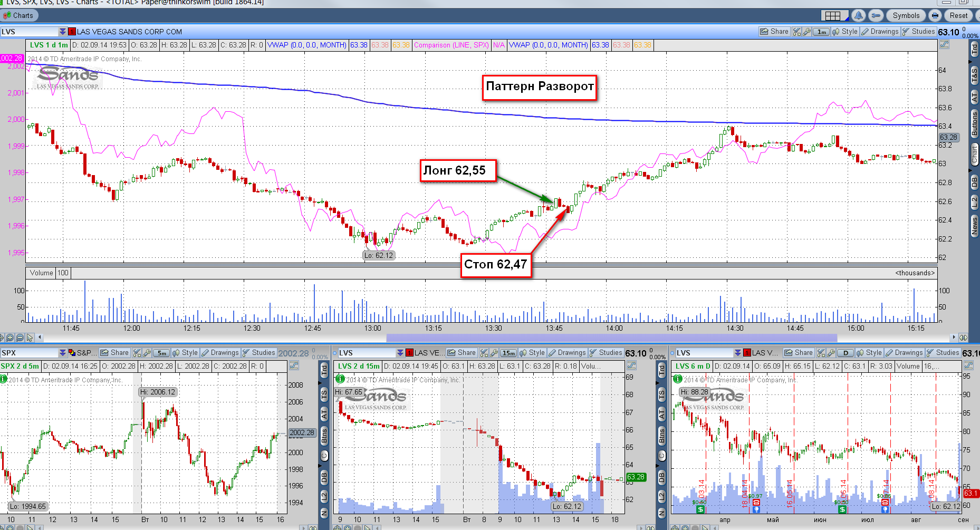Expand the LVS dropdown on the daily chart
Viewport: 980px width, 530px height.
pyautogui.click(x=738, y=353)
